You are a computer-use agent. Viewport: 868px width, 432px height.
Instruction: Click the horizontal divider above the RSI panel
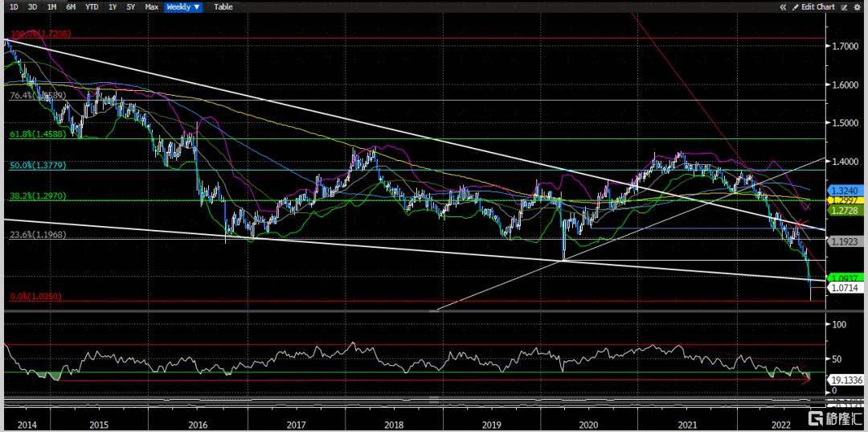(414, 311)
